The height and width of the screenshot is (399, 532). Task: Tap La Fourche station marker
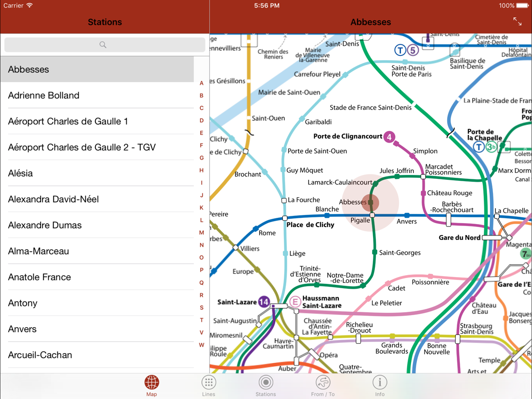click(284, 200)
